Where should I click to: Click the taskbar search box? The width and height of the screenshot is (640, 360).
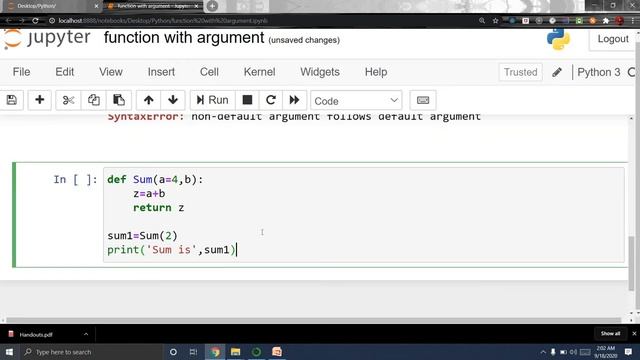tap(91, 352)
